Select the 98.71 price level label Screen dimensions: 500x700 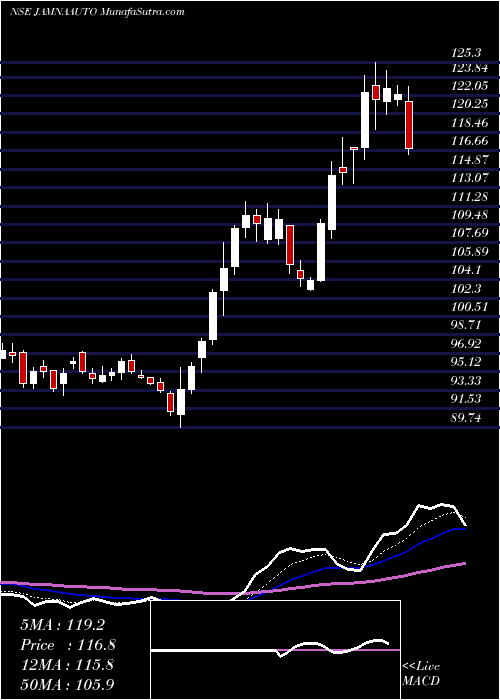pyautogui.click(x=467, y=325)
